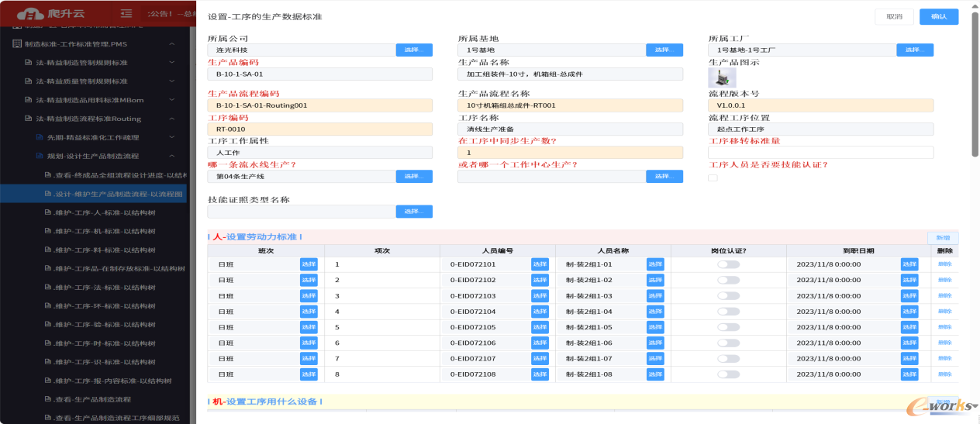Toggle 岗位认证 switch for employee 0-EID072105

(728, 327)
